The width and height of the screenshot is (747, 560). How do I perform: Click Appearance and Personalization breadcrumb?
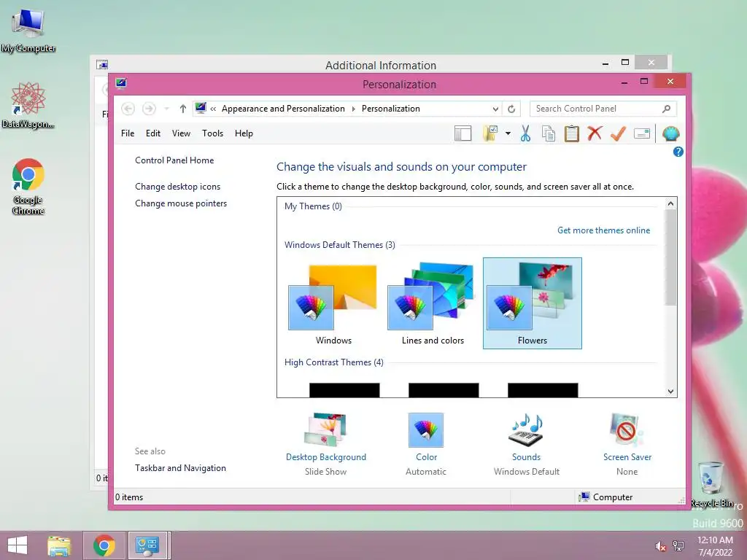[283, 109]
